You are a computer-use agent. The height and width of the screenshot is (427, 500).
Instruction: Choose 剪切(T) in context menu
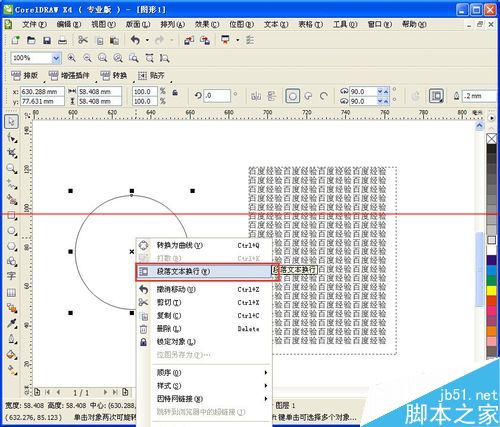click(204, 302)
